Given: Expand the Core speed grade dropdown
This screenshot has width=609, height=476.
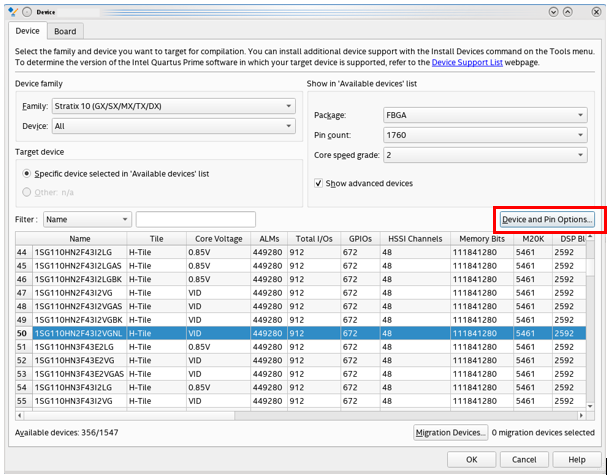Looking at the screenshot, I should (x=484, y=155).
